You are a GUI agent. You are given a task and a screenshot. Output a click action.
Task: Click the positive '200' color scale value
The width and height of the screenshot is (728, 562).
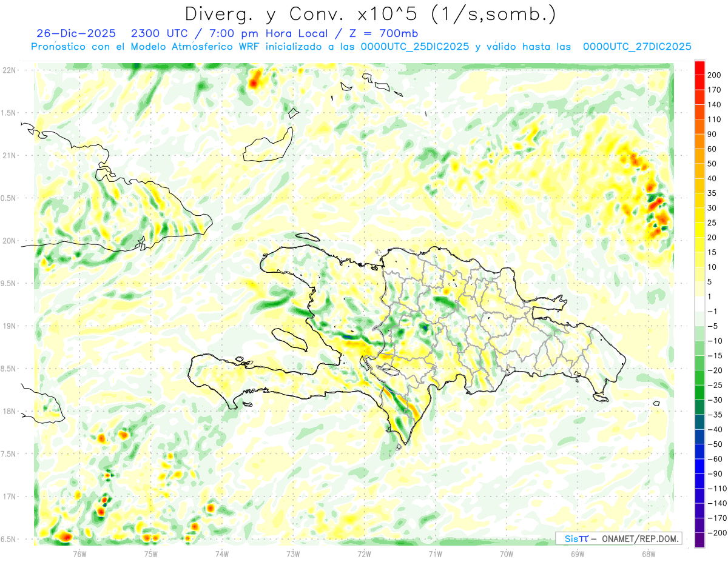[x=714, y=75]
